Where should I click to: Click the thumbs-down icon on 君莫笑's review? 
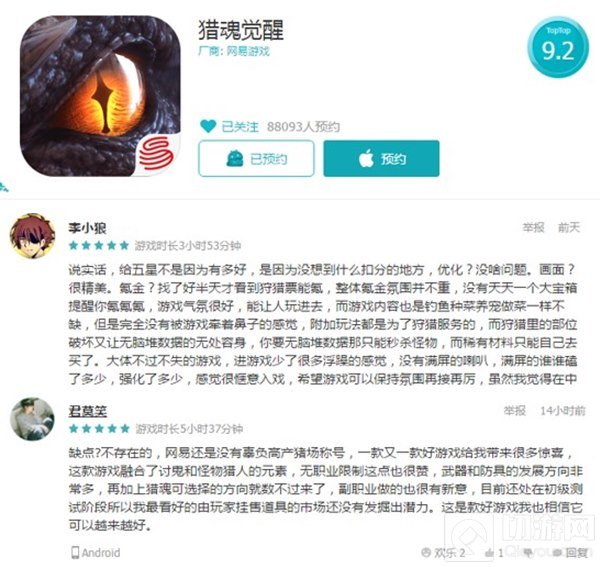pyautogui.click(x=528, y=553)
